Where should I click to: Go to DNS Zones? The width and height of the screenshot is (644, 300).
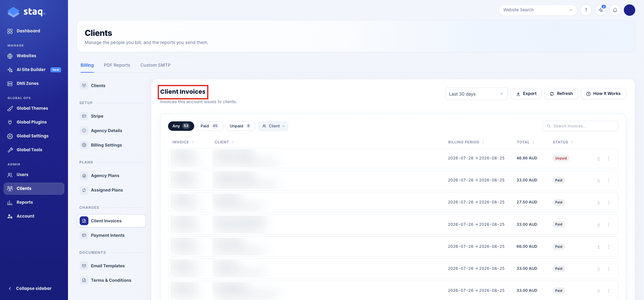tap(34, 83)
